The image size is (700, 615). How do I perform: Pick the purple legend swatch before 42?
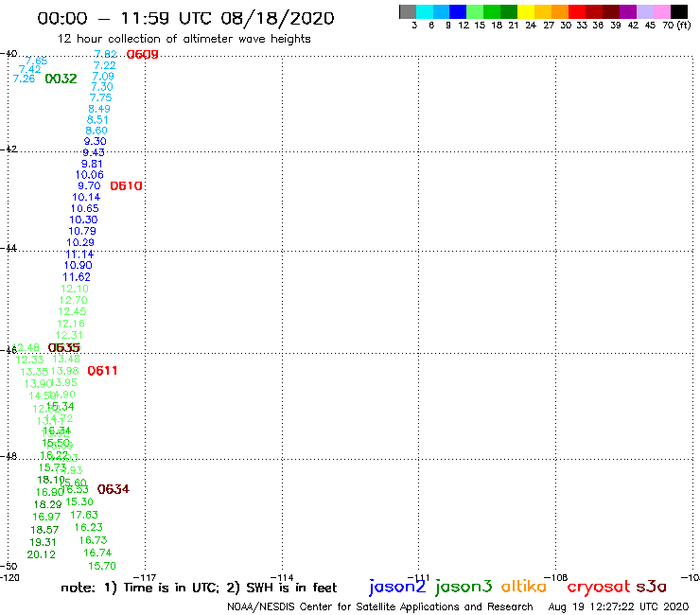click(628, 11)
